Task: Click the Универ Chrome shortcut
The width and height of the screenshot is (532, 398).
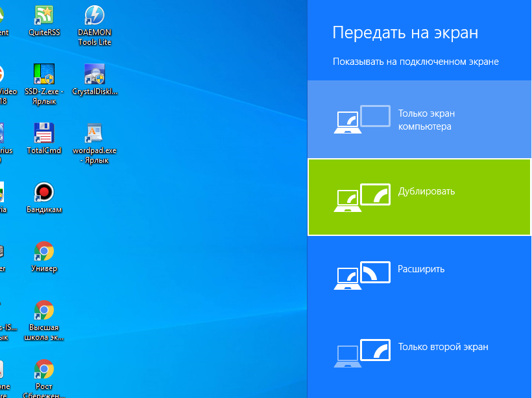Action: coord(44,252)
